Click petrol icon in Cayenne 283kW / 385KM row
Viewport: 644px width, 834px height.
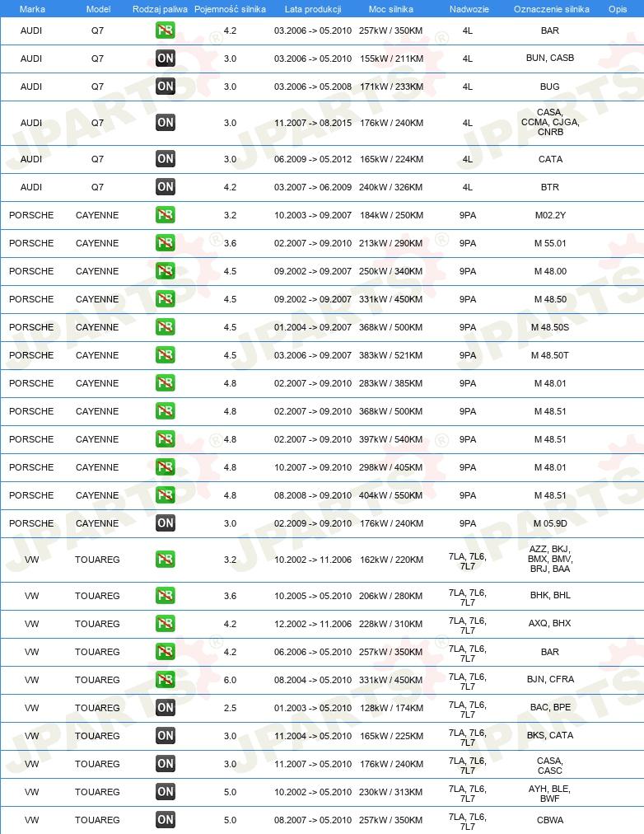point(166,383)
